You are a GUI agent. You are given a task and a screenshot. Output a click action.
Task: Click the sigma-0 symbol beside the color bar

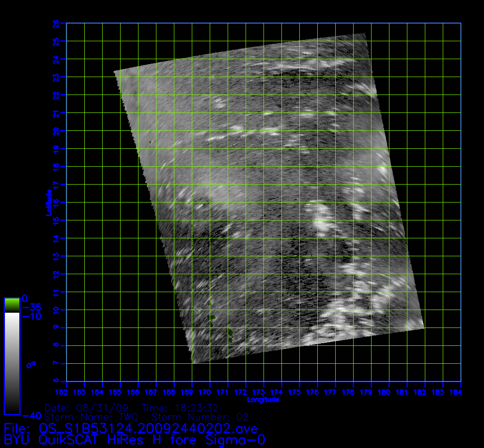[x=31, y=365]
